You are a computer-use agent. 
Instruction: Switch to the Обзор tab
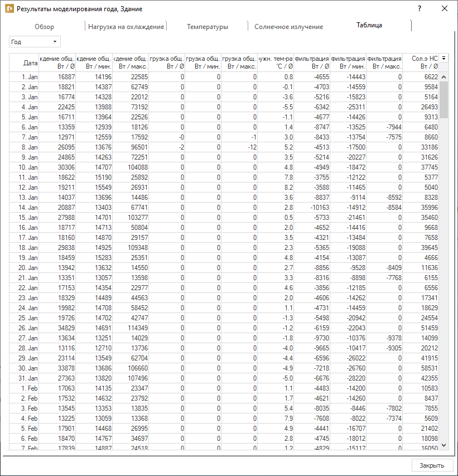click(44, 27)
